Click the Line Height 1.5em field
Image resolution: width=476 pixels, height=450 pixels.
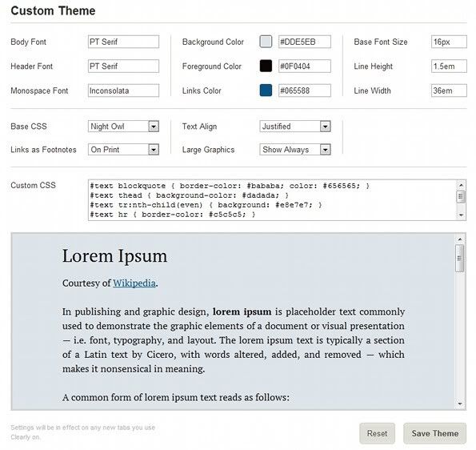tap(449, 66)
